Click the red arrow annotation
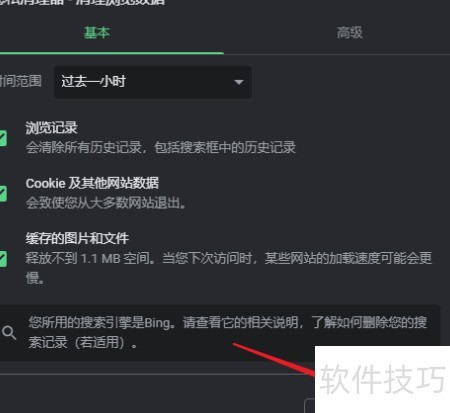The image size is (450, 413). 274,360
